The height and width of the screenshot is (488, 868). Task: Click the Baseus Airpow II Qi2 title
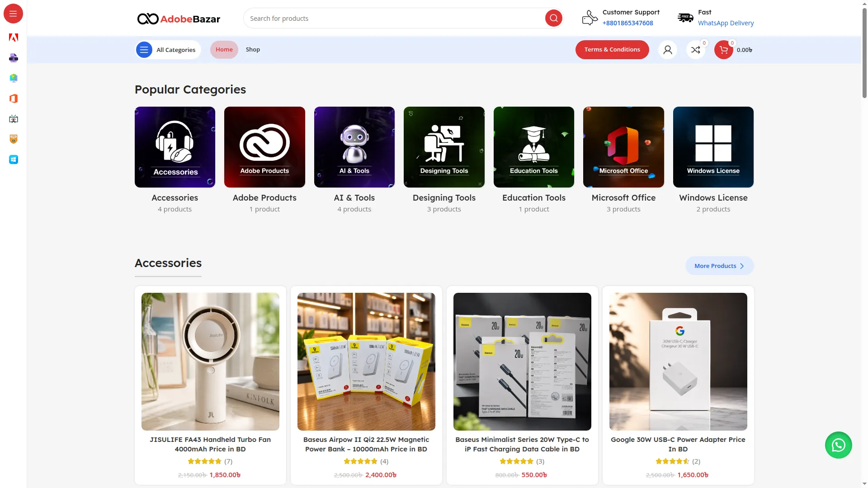click(366, 444)
